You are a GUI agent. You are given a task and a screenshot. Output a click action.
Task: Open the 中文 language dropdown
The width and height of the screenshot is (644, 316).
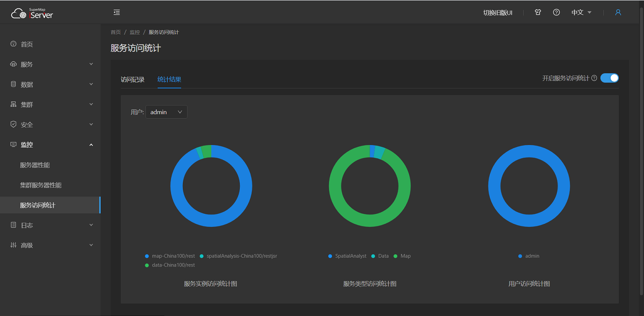click(x=582, y=13)
